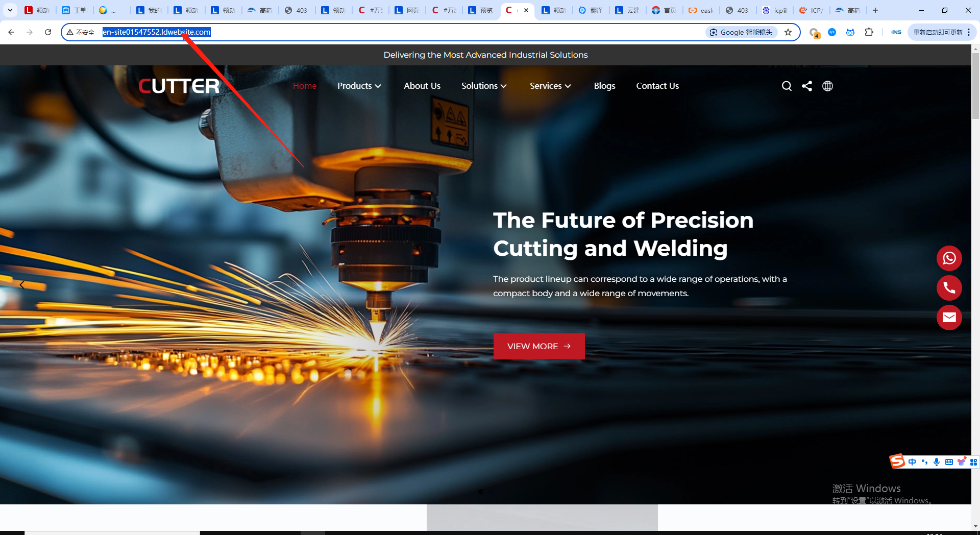The image size is (980, 535).
Task: Reload the page with refresh icon
Action: pyautogui.click(x=48, y=32)
